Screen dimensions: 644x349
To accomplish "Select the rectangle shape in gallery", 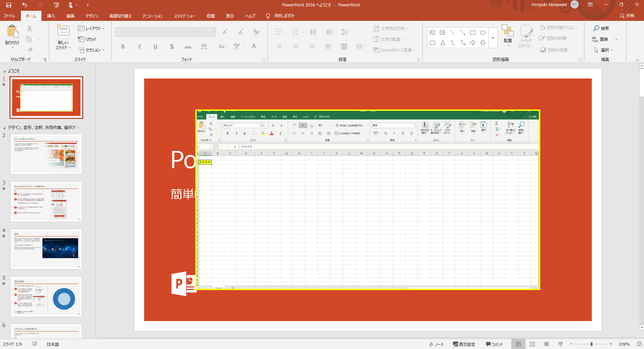I will pos(473,33).
